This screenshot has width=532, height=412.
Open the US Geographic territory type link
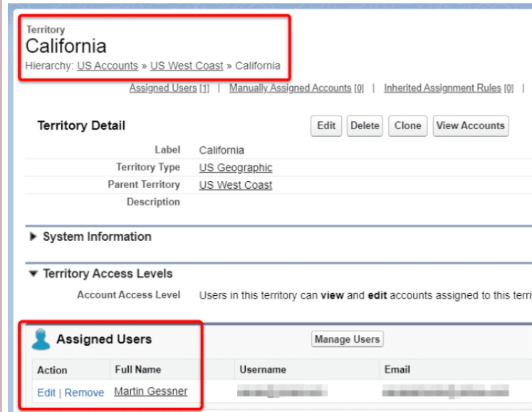236,168
